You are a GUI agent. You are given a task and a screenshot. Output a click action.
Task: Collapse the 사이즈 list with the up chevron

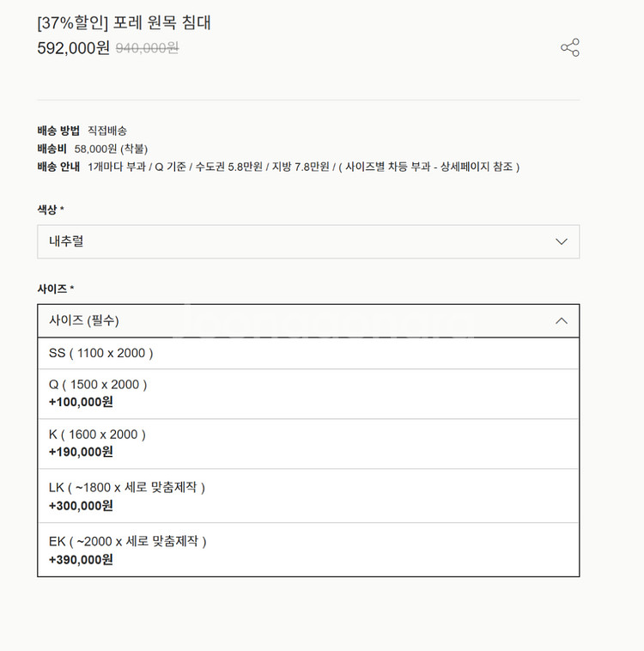pyautogui.click(x=562, y=320)
